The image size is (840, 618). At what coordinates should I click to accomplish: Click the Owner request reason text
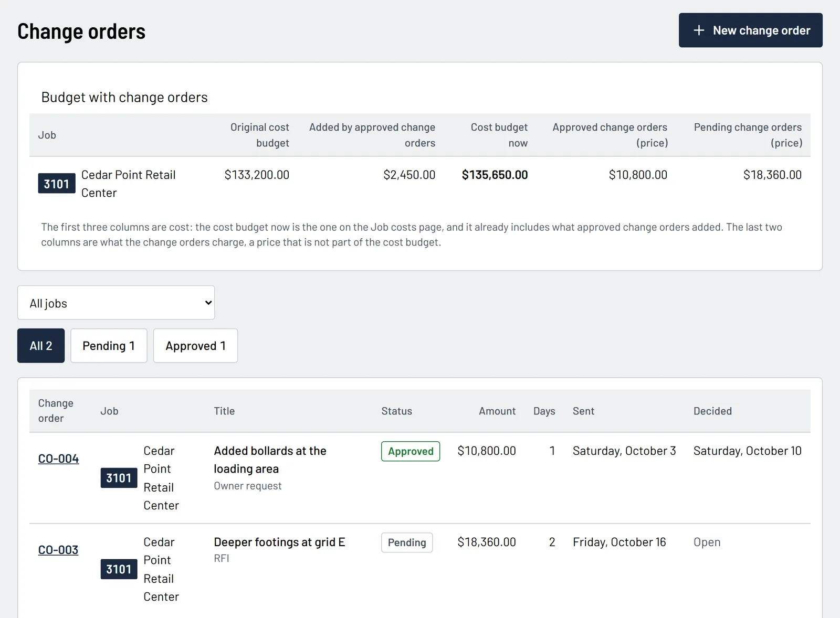click(x=248, y=486)
